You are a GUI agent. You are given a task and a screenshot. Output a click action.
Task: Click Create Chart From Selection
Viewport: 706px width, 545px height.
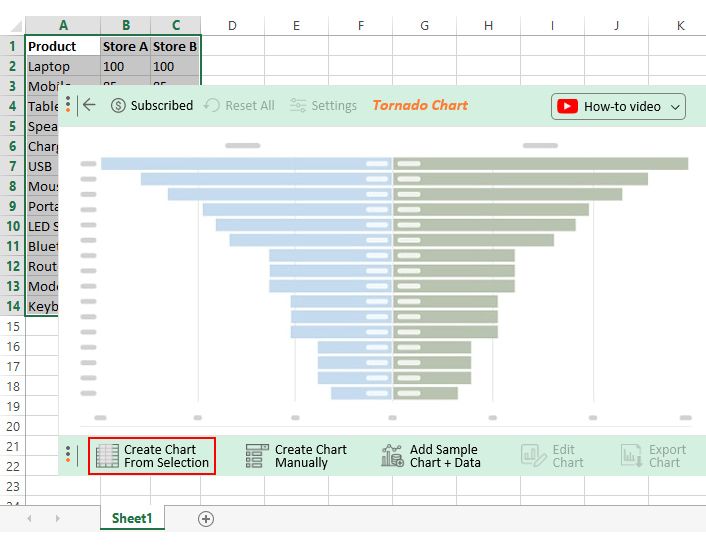(x=152, y=456)
